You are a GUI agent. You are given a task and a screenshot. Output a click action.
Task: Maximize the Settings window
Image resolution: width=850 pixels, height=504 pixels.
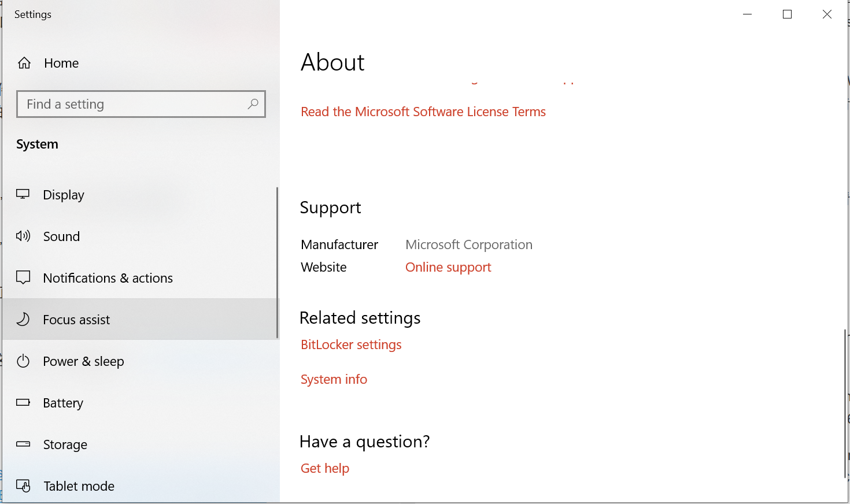click(787, 14)
